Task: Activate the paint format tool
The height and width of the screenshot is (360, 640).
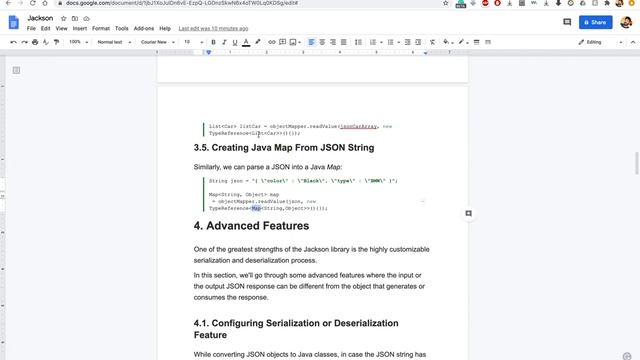Action: click(57, 42)
